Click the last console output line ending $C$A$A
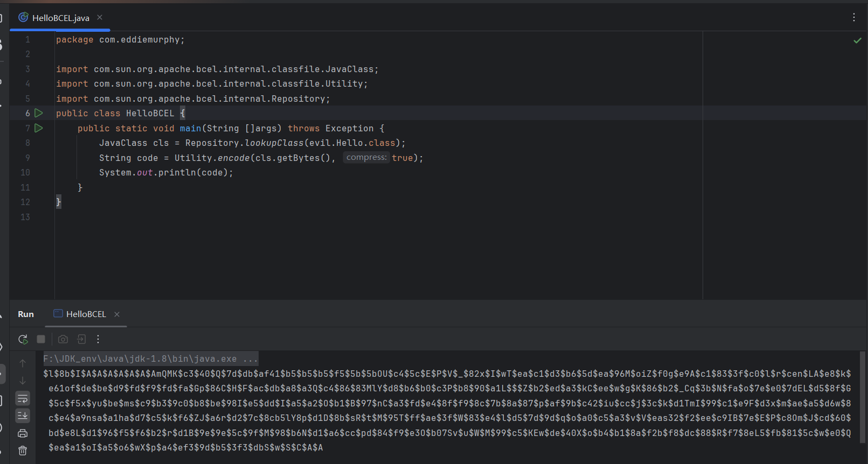This screenshot has height=464, width=868. coord(186,448)
